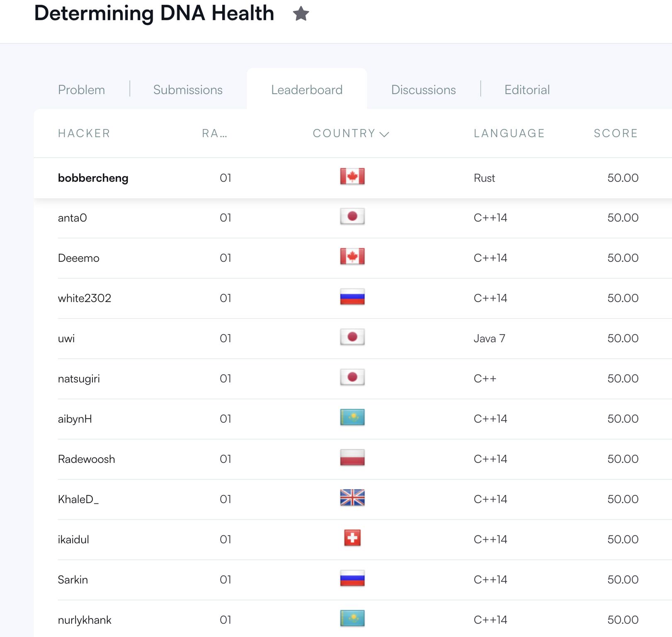Click the username bobbercheng
The height and width of the screenshot is (637, 672).
(93, 177)
